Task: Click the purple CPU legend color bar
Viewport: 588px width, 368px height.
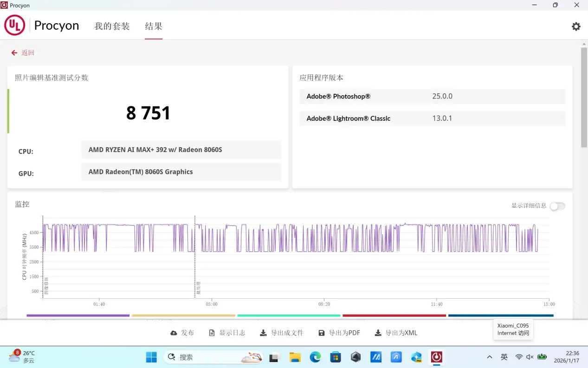Action: [x=78, y=315]
